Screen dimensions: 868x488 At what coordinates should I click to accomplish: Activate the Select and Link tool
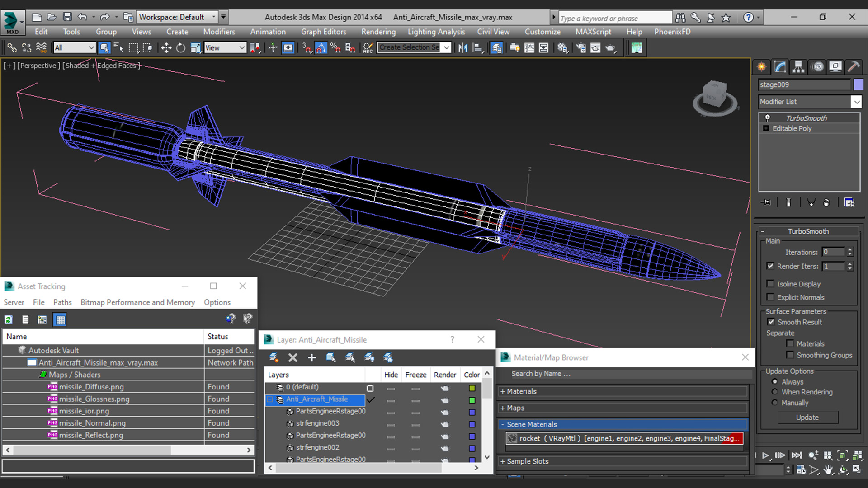tap(12, 48)
